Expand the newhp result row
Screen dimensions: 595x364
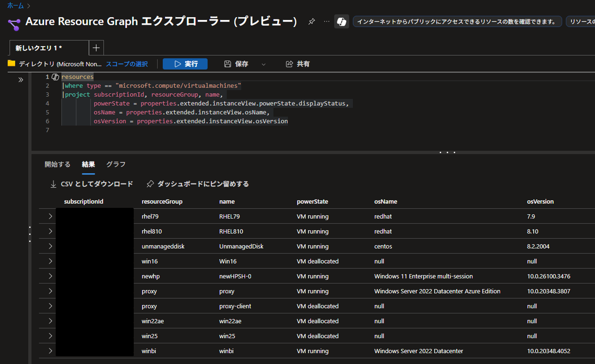[x=50, y=276]
